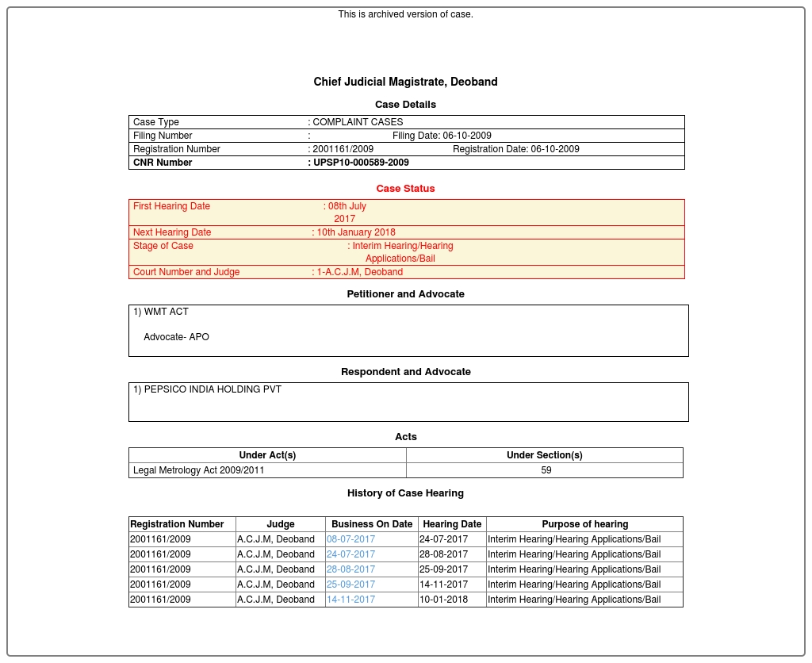Select the 10-01-2018 hearing date cell
This screenshot has height=663, width=812.
(x=443, y=600)
